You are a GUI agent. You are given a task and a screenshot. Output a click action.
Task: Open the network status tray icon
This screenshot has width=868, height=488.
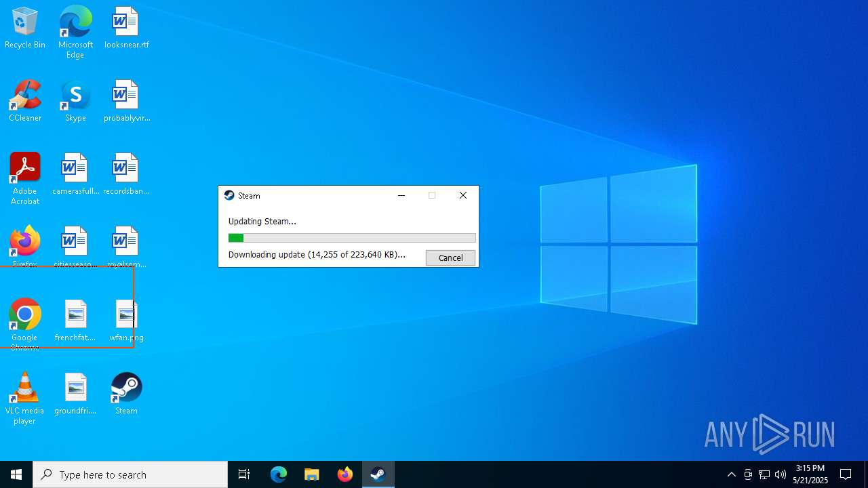(x=764, y=474)
